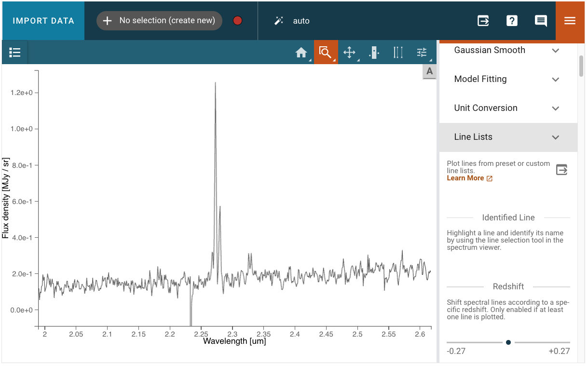Toggle the red subset mode circle

(x=237, y=21)
